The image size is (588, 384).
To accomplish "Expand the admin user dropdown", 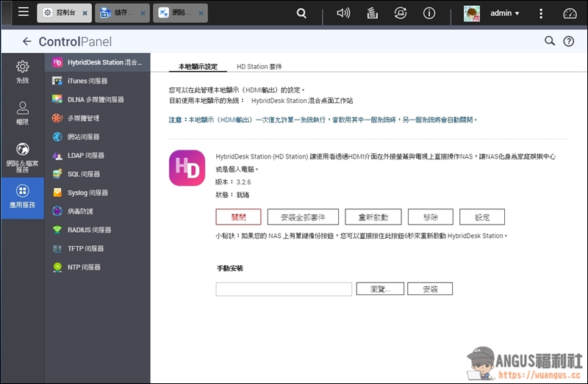I will (505, 13).
